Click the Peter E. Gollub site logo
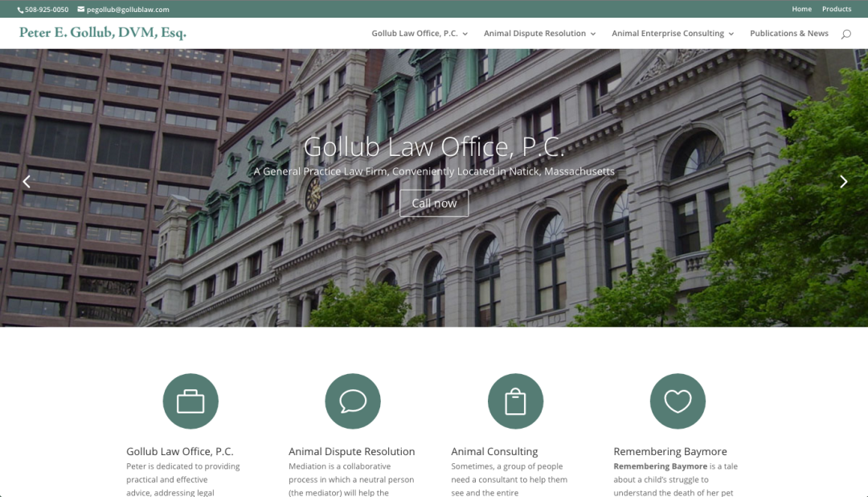Screen dimensions: 868x497 (x=103, y=33)
